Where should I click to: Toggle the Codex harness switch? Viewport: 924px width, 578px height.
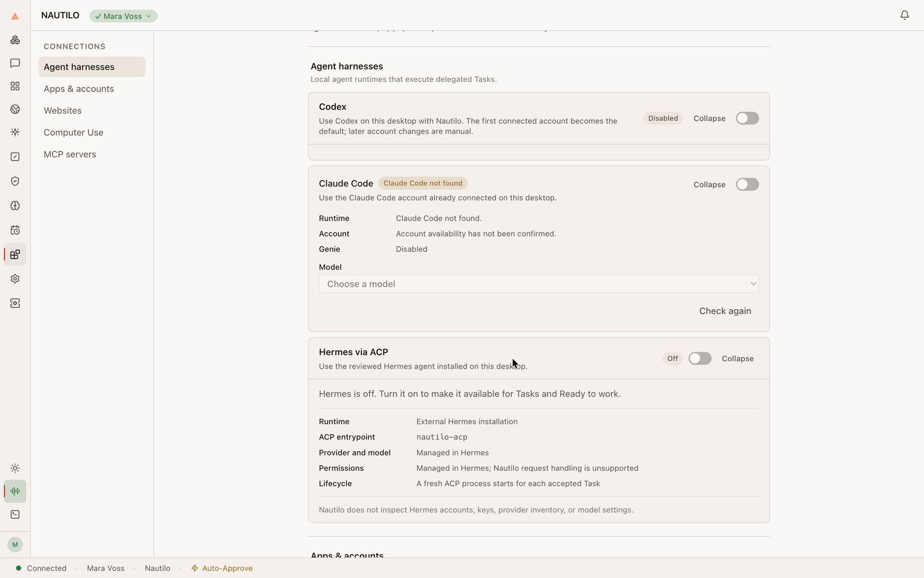coord(747,119)
